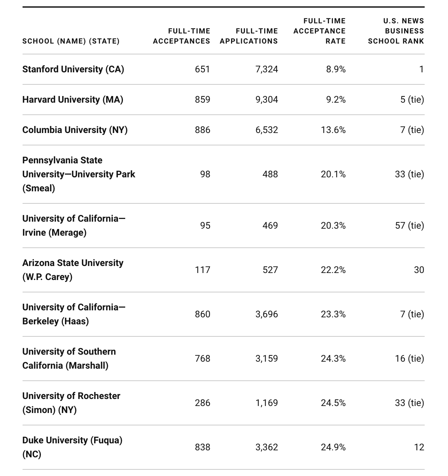
Task: Click Columbia's 886 acceptances cell
Action: [203, 130]
